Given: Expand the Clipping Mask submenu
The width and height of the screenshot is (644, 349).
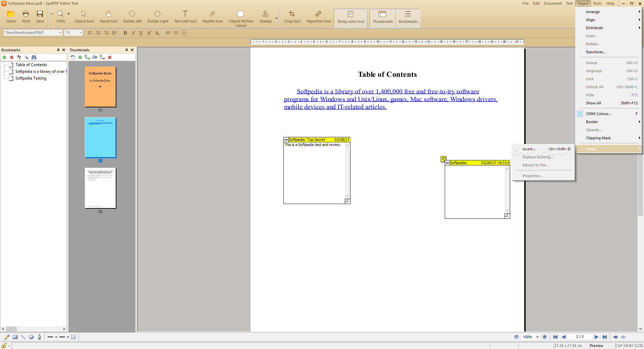Looking at the screenshot, I should [x=608, y=138].
